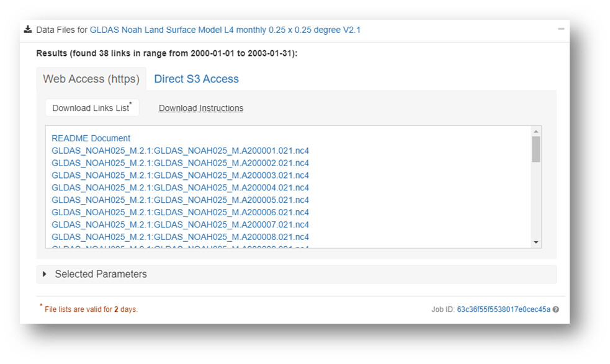Open the README Document link
Screen dimensions: 610x364
[91, 138]
